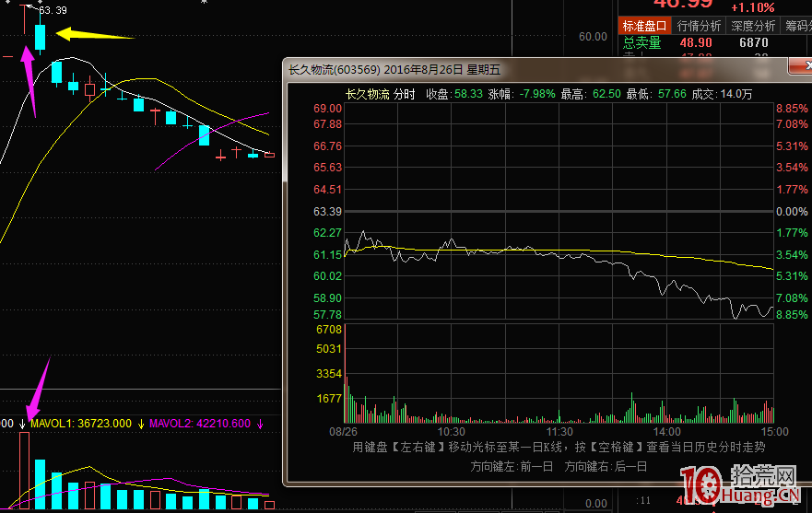Click the 63.39 previous close axis label in popup
The image size is (812, 513).
327,212
